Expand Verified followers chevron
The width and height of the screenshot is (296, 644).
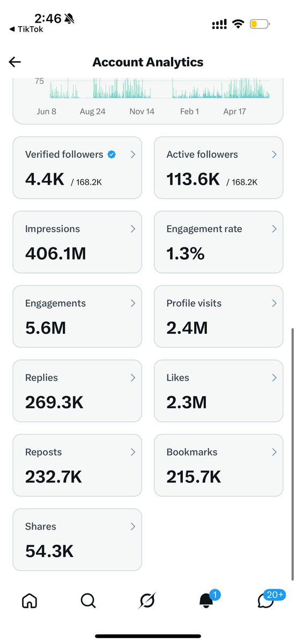click(x=133, y=155)
